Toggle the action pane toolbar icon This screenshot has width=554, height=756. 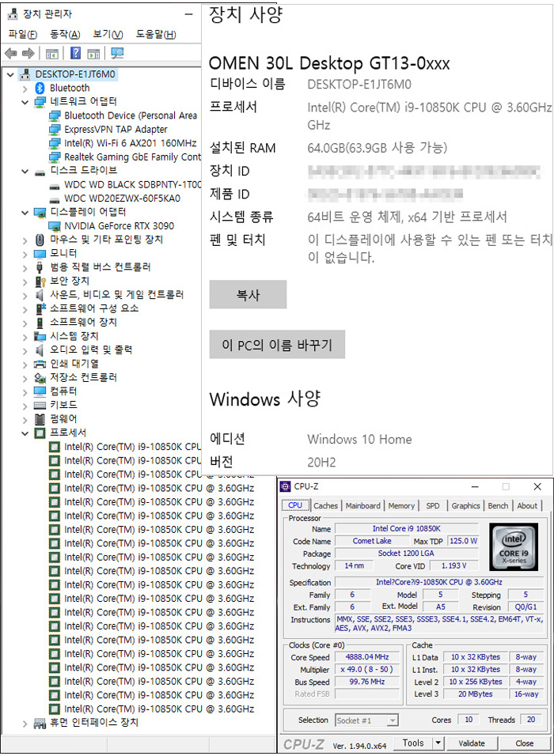click(x=93, y=53)
